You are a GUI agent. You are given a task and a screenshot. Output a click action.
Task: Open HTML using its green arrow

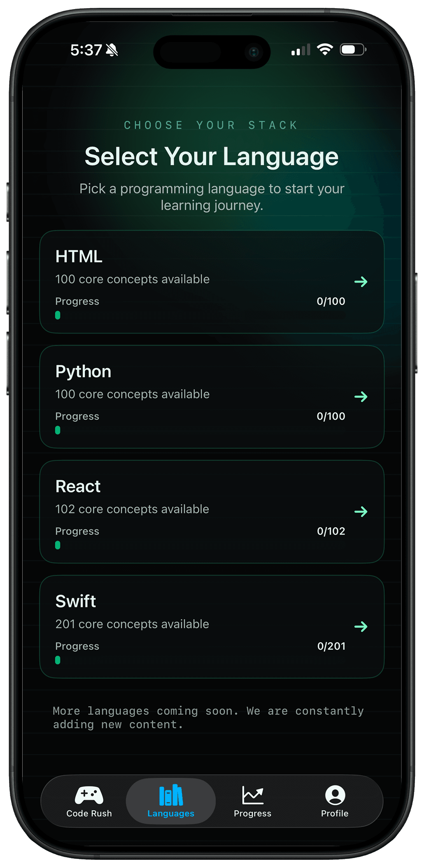pos(361,282)
